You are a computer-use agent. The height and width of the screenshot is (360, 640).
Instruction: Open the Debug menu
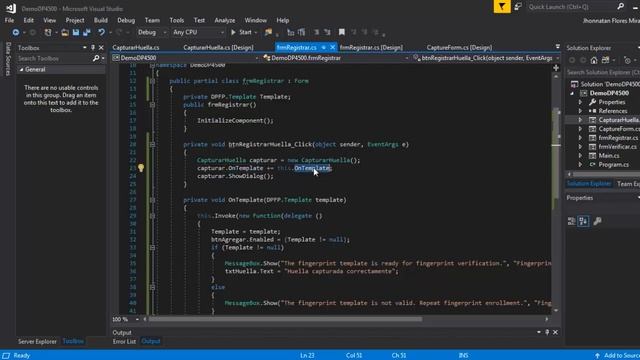(x=126, y=20)
